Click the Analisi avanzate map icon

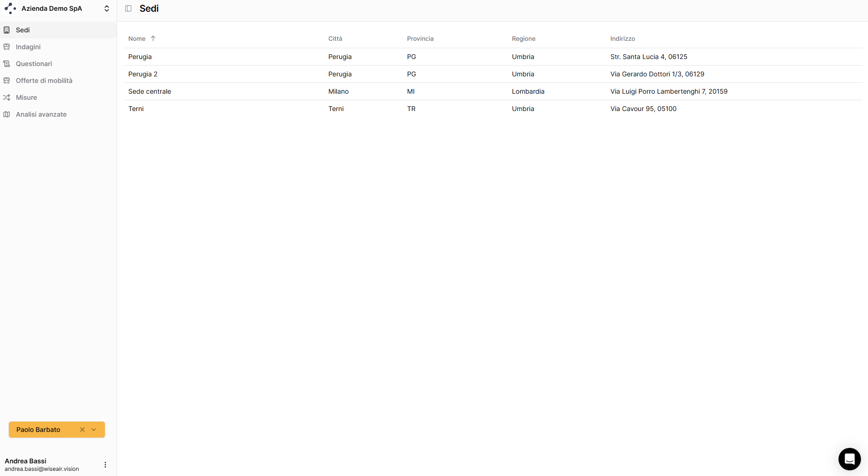tap(7, 114)
